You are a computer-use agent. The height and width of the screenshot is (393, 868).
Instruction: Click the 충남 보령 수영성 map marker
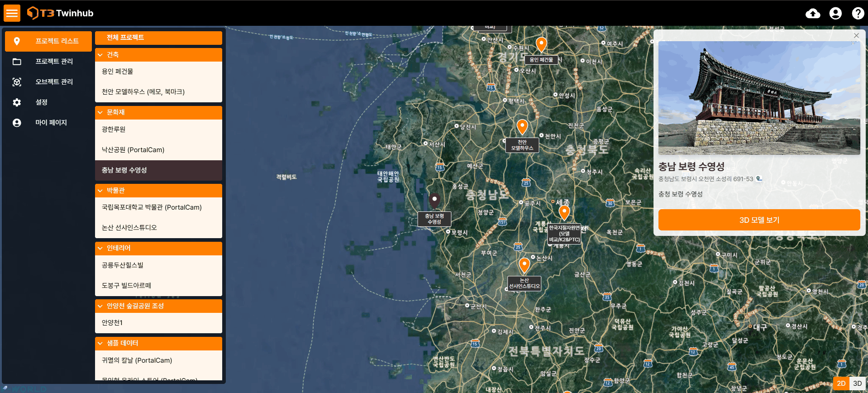tap(434, 200)
